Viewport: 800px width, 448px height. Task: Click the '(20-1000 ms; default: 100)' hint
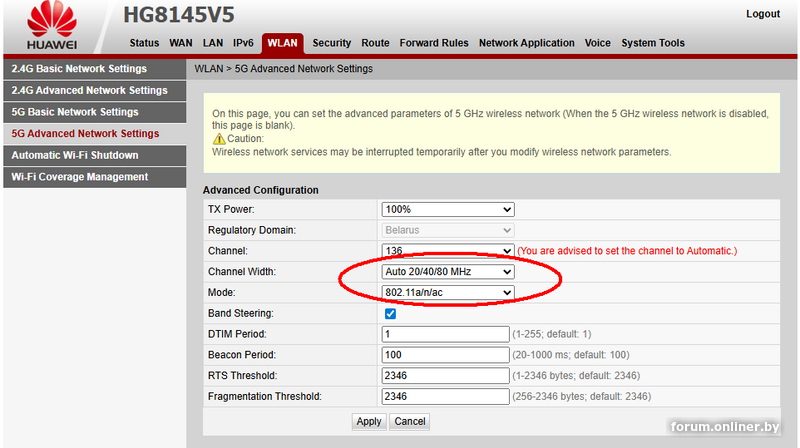(571, 355)
